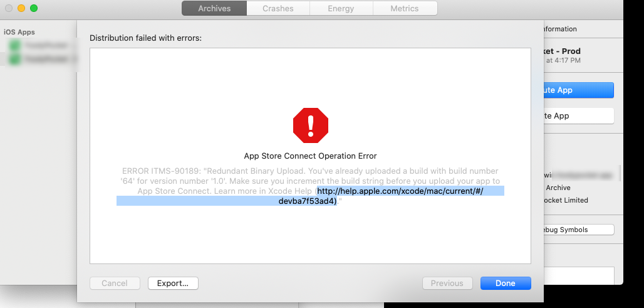This screenshot has width=644, height=308.
Task: Click the gray close window button
Action: coord(9,8)
